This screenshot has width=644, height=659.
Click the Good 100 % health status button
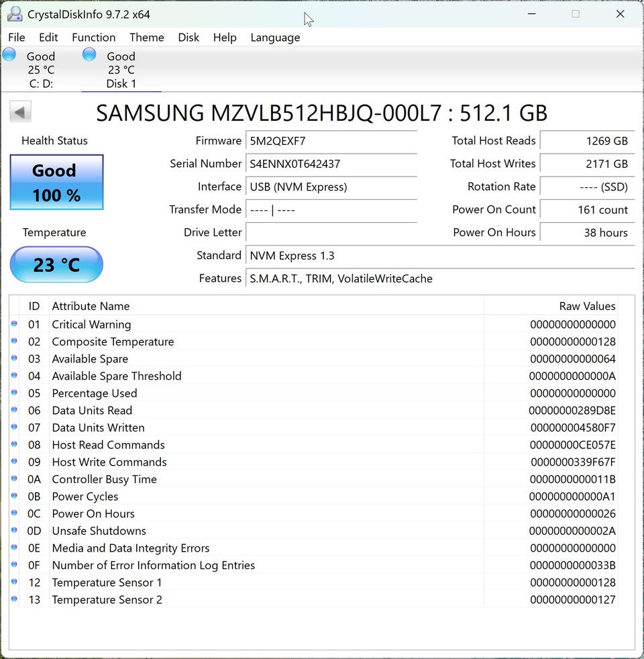(x=56, y=183)
